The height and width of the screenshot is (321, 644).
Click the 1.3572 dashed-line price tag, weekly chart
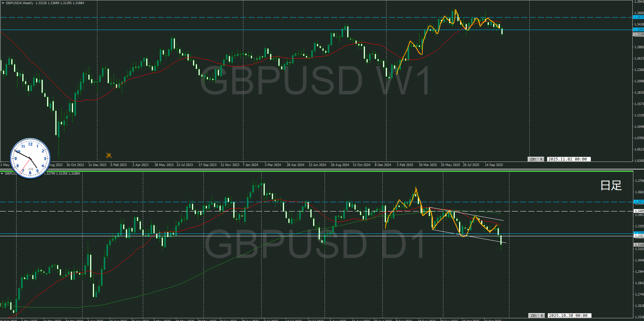(x=638, y=17)
